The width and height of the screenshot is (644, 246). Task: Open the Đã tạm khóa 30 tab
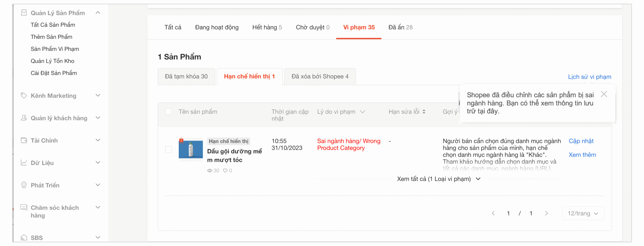click(x=187, y=76)
